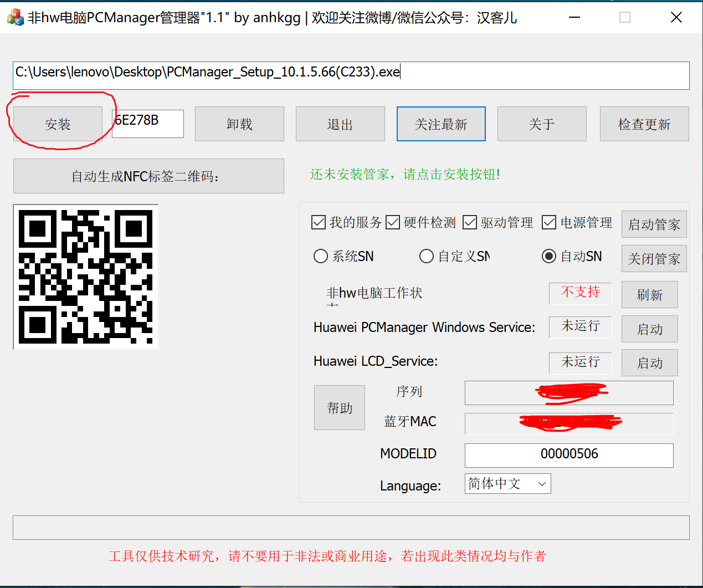Click the 退出 exit button
Viewport: 703px width, 588px height.
click(340, 124)
